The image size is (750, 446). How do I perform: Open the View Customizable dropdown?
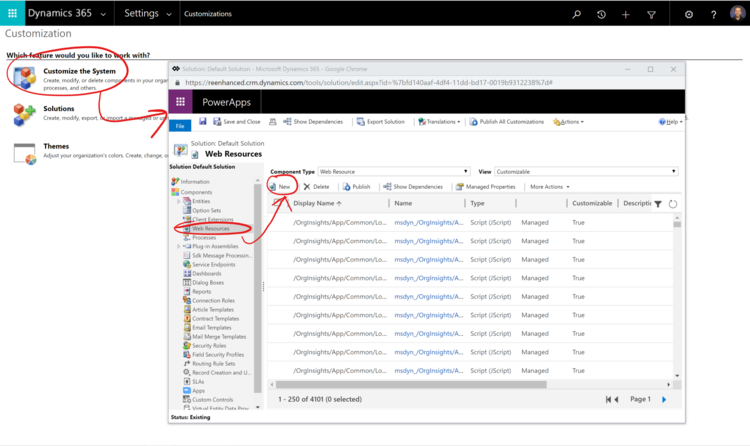586,171
